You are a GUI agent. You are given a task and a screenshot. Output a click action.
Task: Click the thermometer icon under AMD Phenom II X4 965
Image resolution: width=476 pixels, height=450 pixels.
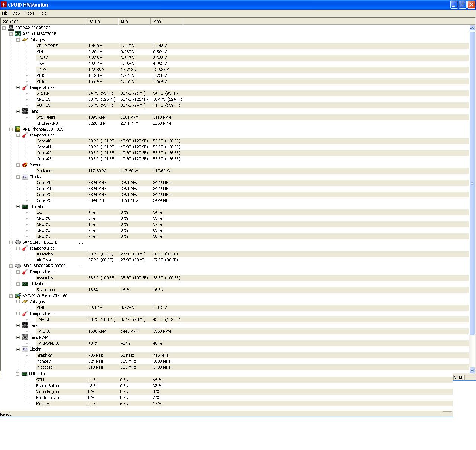point(25,135)
